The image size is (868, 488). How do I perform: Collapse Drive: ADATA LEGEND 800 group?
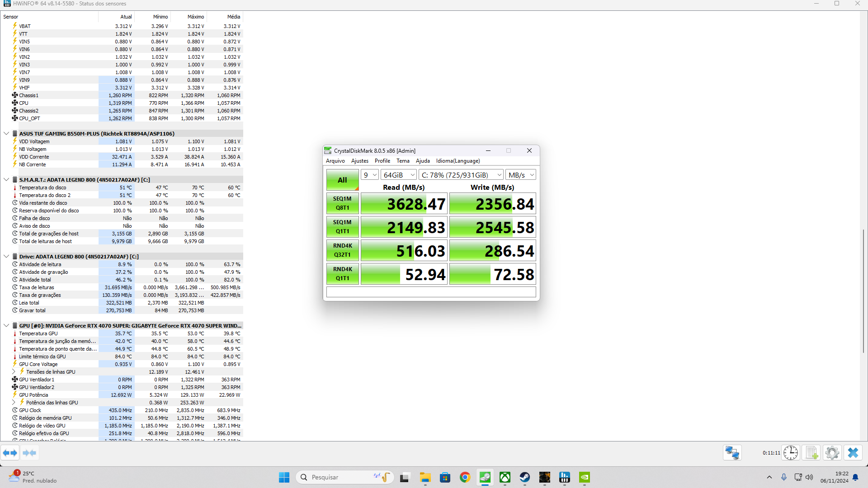coord(6,257)
